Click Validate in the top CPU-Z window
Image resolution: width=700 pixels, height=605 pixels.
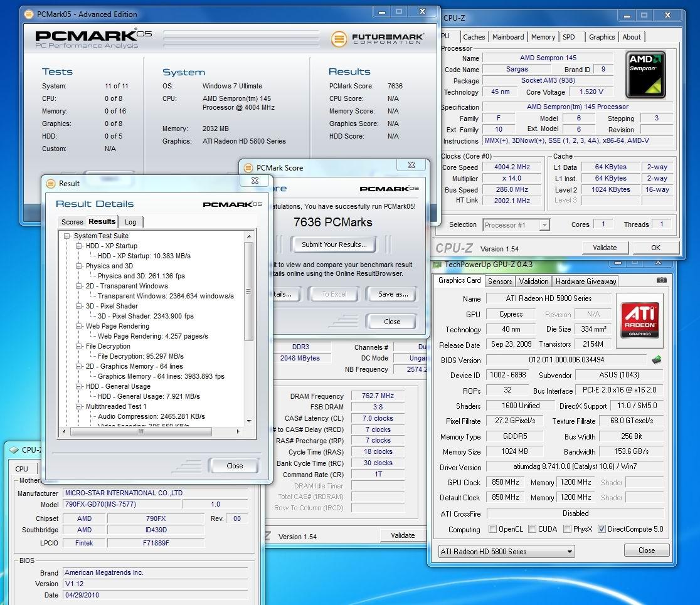(x=605, y=248)
